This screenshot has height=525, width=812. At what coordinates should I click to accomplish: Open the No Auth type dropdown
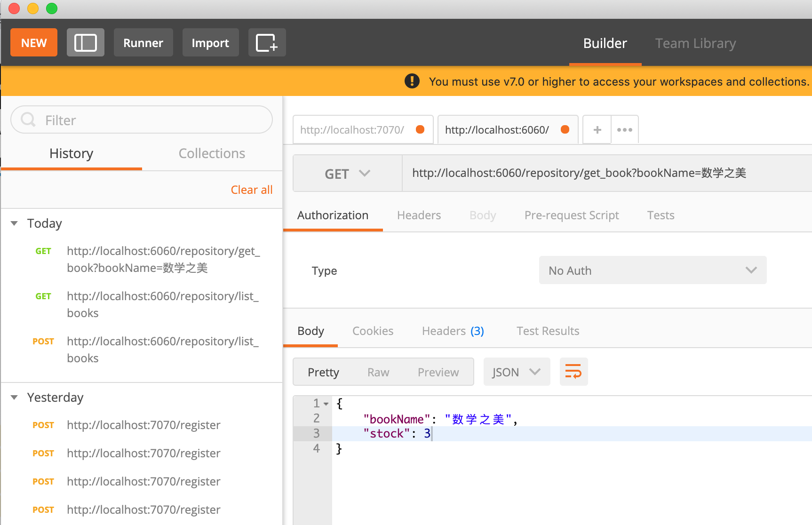653,270
